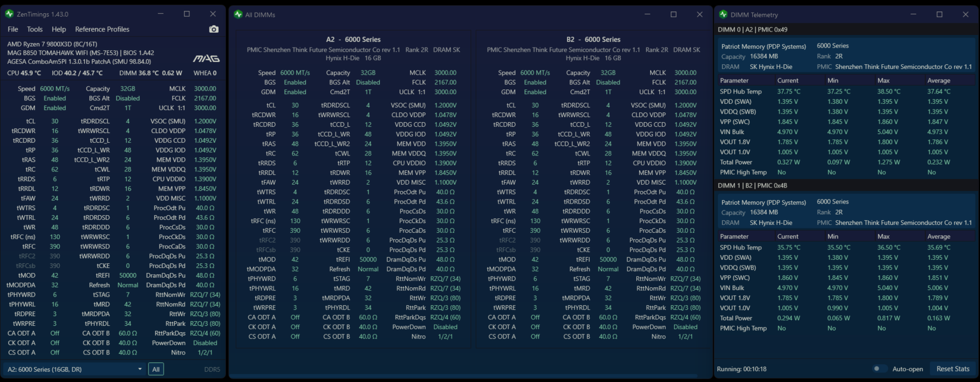Select the AMD Ryzen 7 9800X3D text
This screenshot has height=382, width=980.
point(52,44)
